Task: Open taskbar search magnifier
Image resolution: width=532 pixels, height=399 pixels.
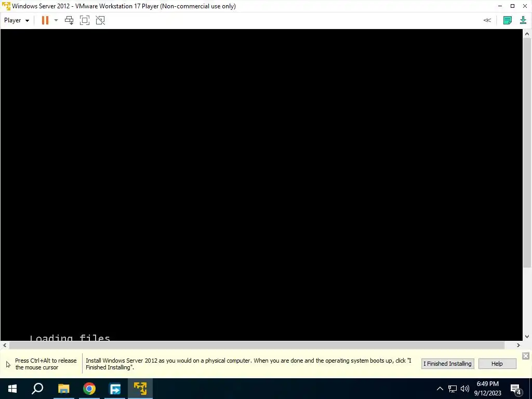Action: coord(37,389)
